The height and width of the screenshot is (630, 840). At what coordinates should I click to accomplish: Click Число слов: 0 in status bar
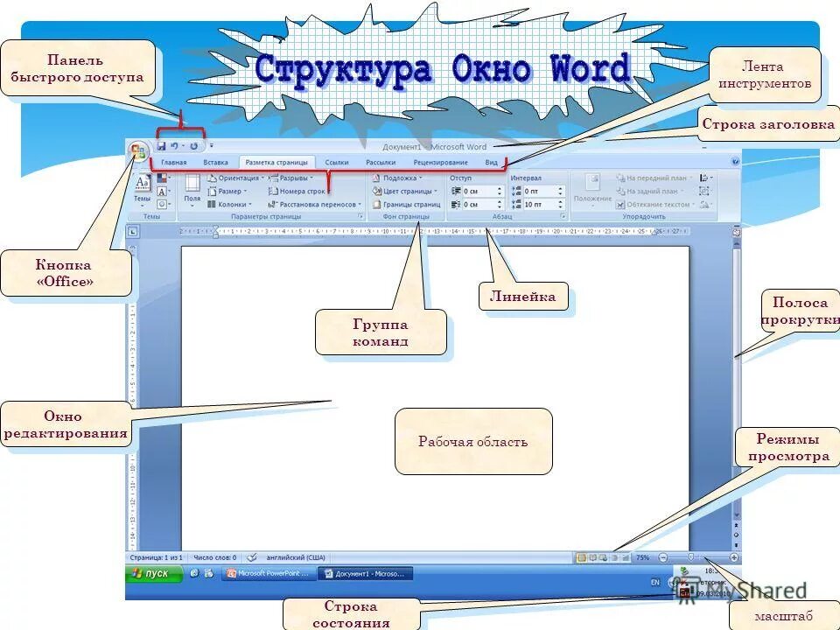[215, 557]
